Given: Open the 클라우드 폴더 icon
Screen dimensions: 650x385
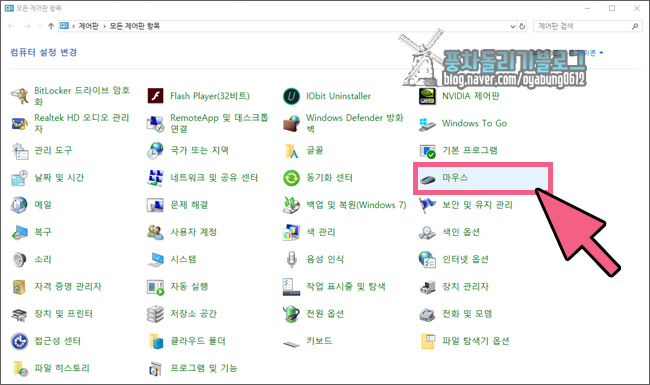Looking at the screenshot, I should pyautogui.click(x=155, y=341).
